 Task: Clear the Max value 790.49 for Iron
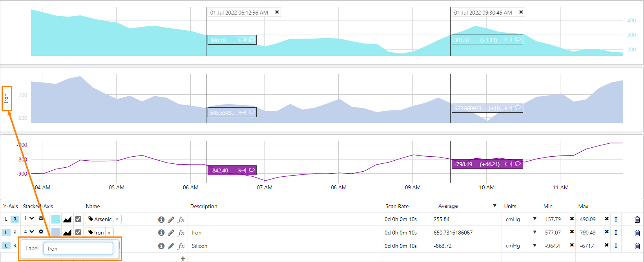coord(606,232)
